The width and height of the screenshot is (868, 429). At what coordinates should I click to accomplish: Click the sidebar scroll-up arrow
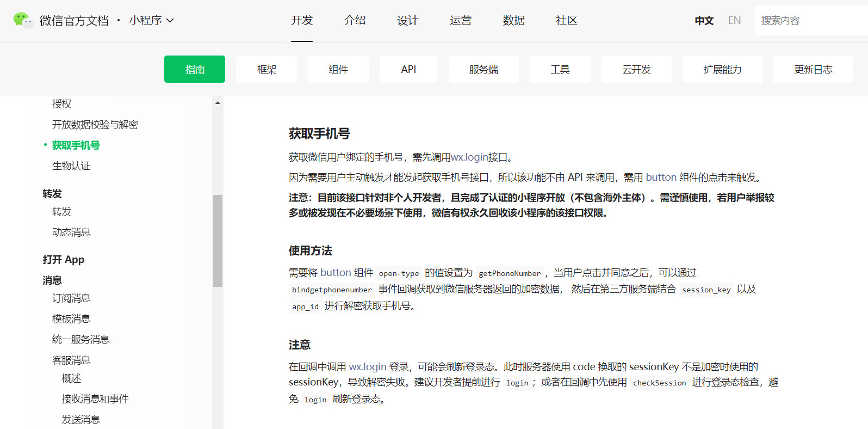(218, 103)
